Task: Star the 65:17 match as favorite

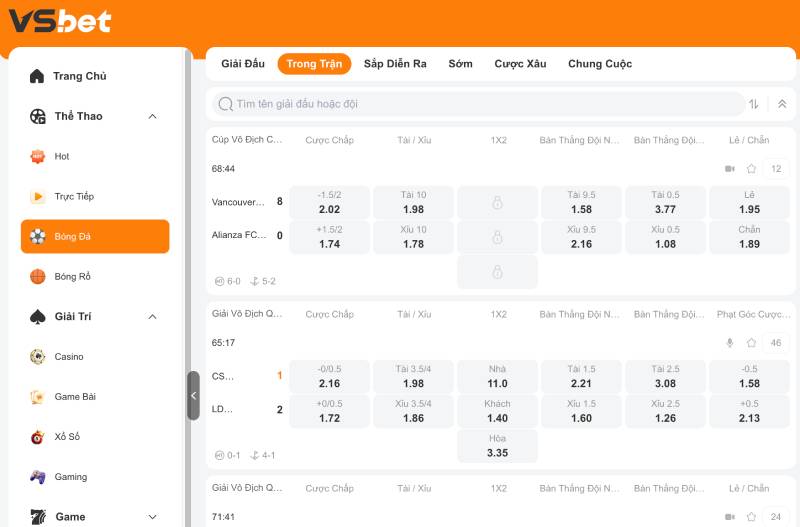Action: coord(751,343)
